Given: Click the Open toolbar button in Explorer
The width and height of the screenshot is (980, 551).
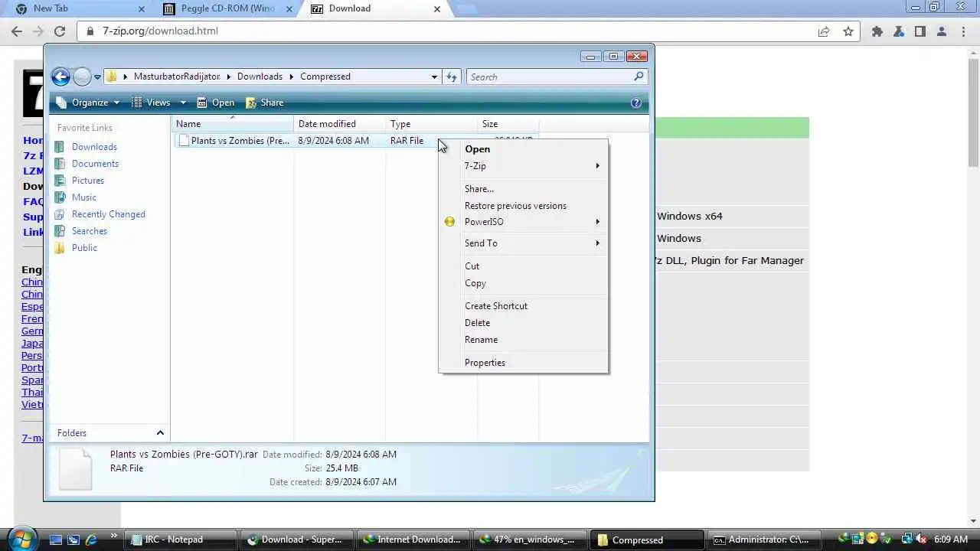Looking at the screenshot, I should (x=215, y=103).
